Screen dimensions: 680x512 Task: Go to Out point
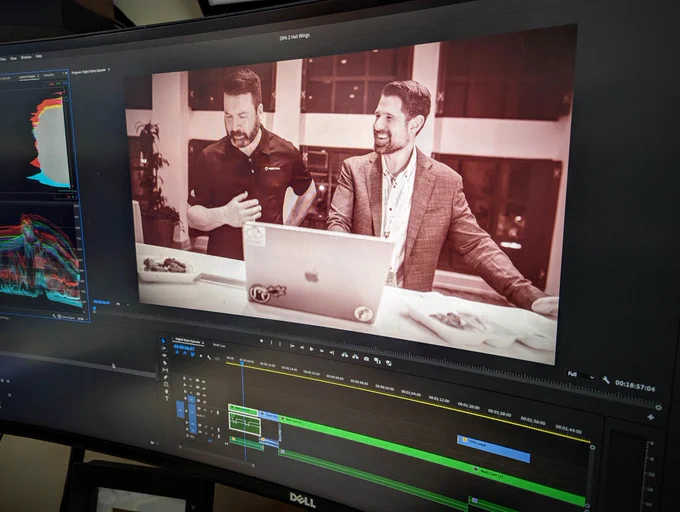point(332,353)
